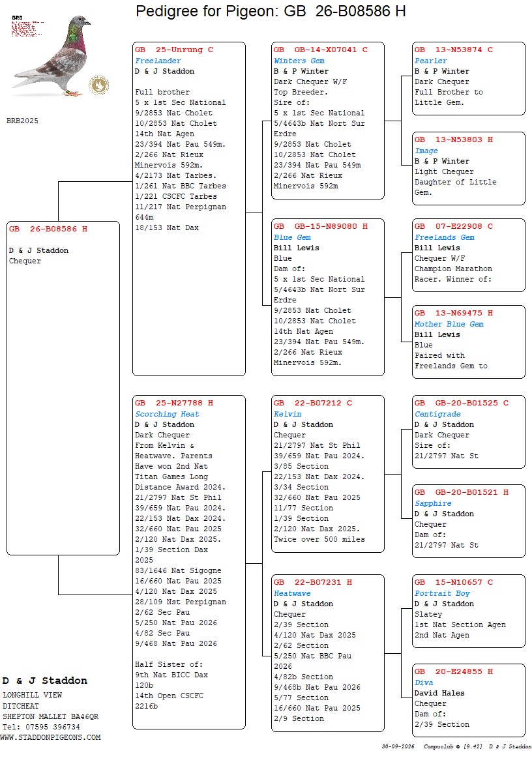Click the blue name 'Mother Blue Gem'
Screen dimensions: 532x764
[449, 324]
